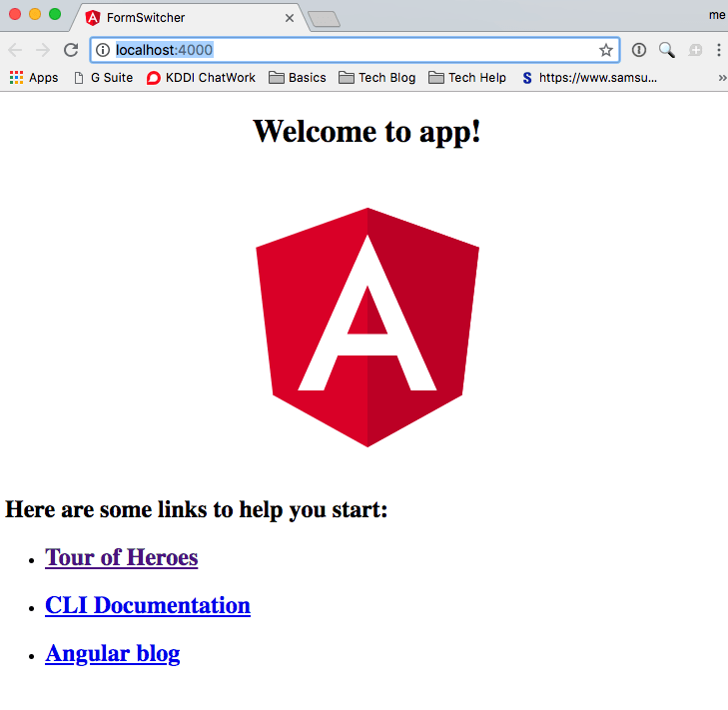The width and height of the screenshot is (728, 710).
Task: Open the CLI Documentation link
Action: [148, 605]
